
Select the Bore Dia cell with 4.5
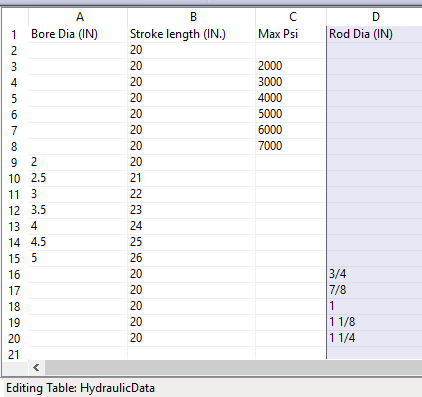click(x=78, y=242)
